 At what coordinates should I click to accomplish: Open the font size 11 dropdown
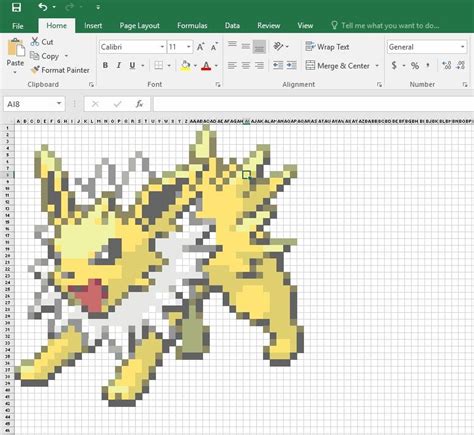point(189,47)
